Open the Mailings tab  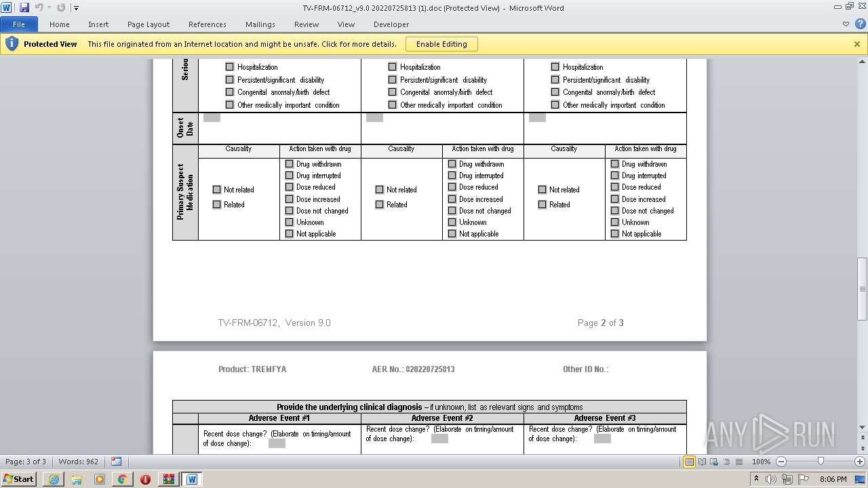pos(260,24)
